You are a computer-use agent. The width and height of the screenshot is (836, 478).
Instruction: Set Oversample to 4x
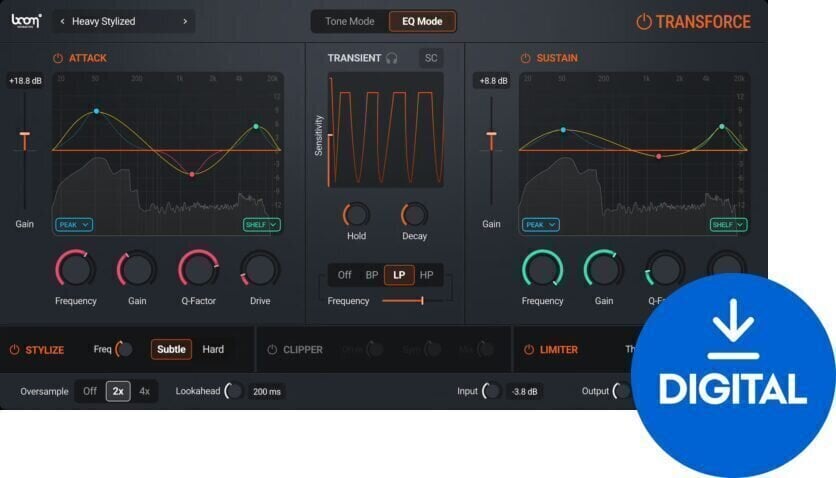(x=144, y=391)
